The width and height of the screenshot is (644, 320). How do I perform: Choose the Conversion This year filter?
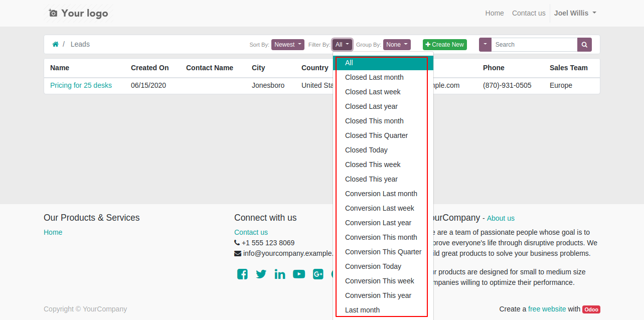[383, 295]
